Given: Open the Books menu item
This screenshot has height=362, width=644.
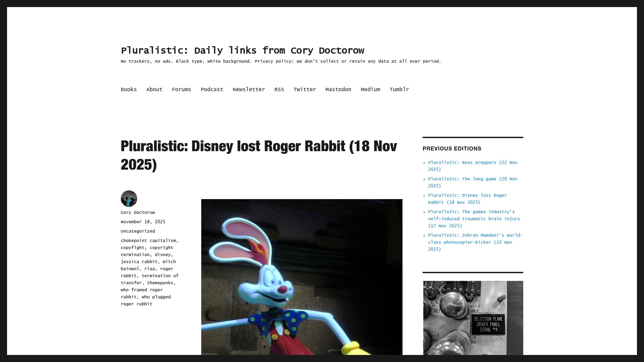Looking at the screenshot, I should click(x=129, y=89).
